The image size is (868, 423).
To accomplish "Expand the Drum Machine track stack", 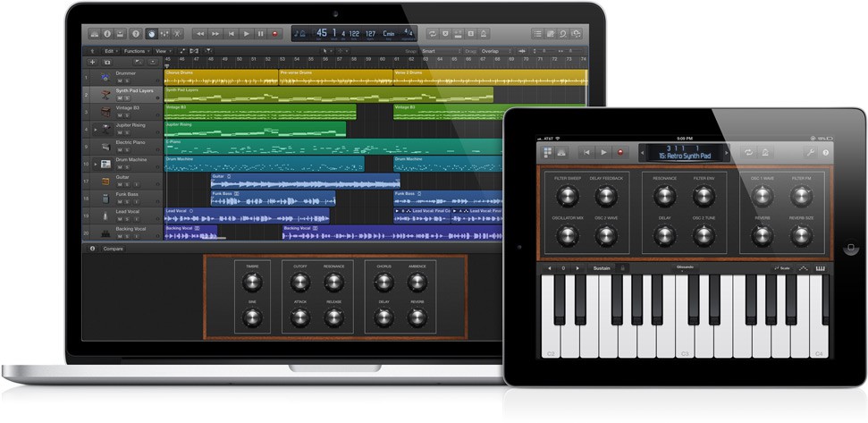I will pos(96,164).
